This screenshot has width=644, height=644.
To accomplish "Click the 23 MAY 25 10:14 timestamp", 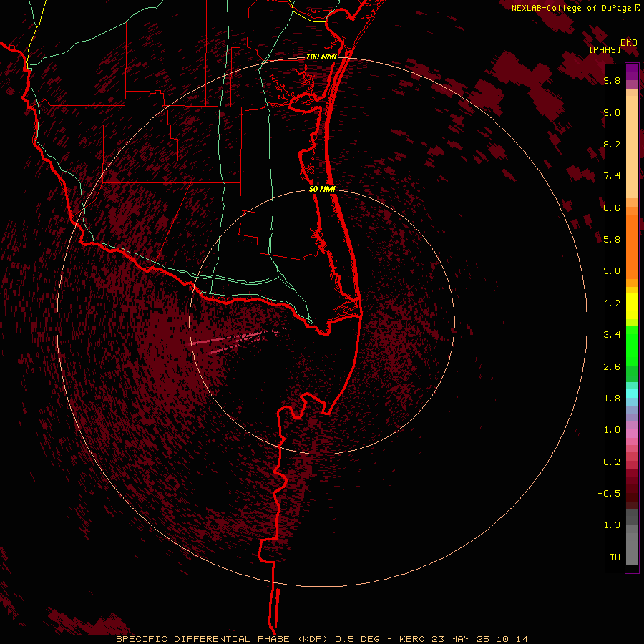I will (x=479, y=639).
